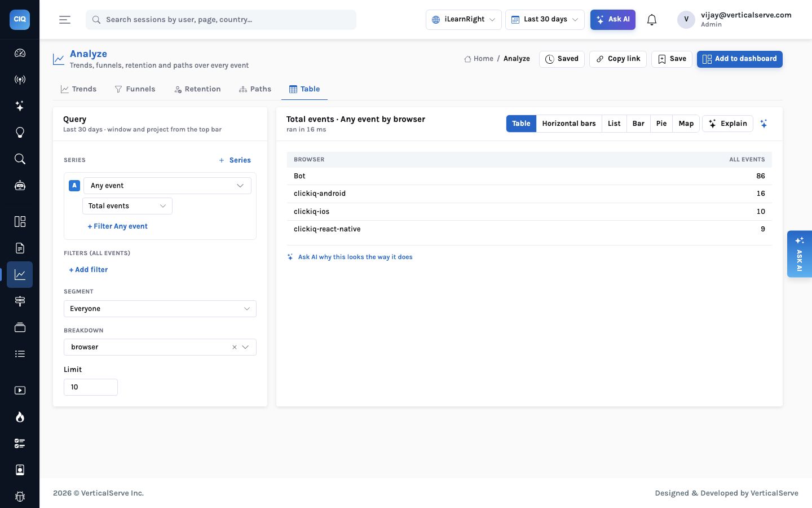Select the Table result view button
This screenshot has width=812, height=508.
tap(521, 124)
